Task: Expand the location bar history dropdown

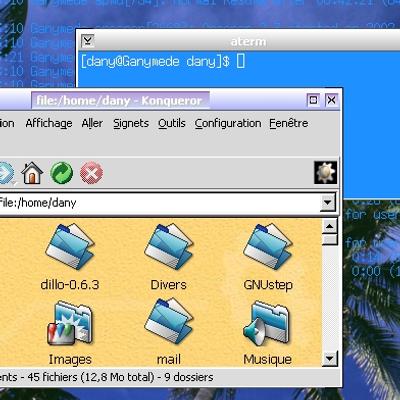Action: (x=328, y=202)
